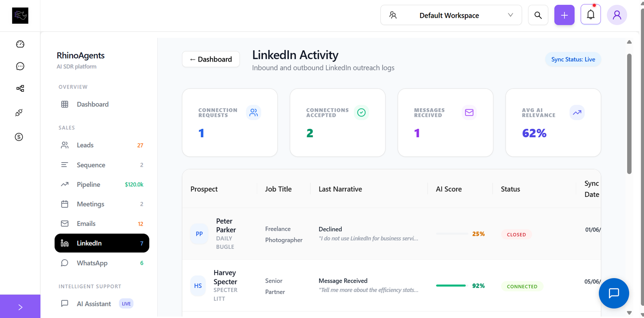Image resolution: width=644 pixels, height=318 pixels.
Task: Click the CLOSED status badge
Action: 516,235
